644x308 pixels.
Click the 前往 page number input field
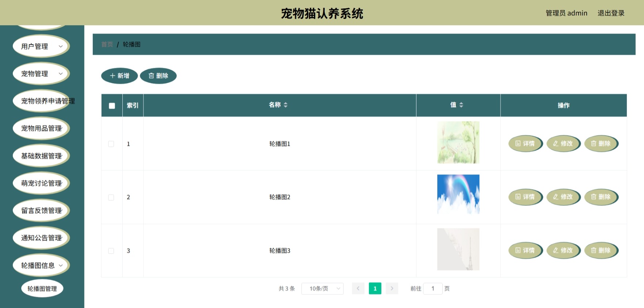click(433, 289)
